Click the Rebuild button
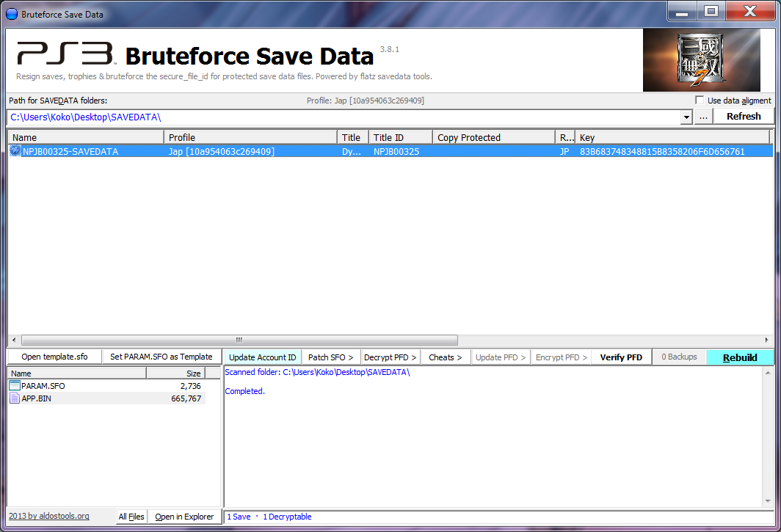Screen dimensions: 781x532 (740, 357)
